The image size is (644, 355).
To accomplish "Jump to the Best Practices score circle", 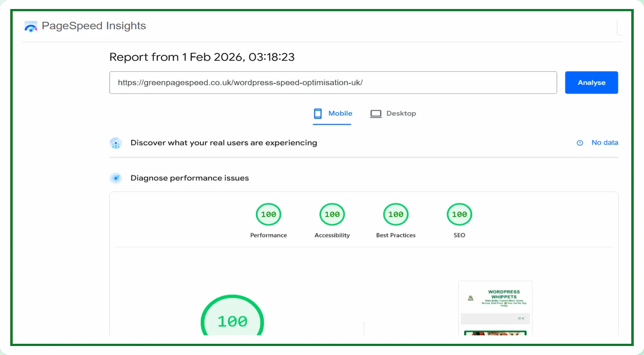I will [396, 215].
